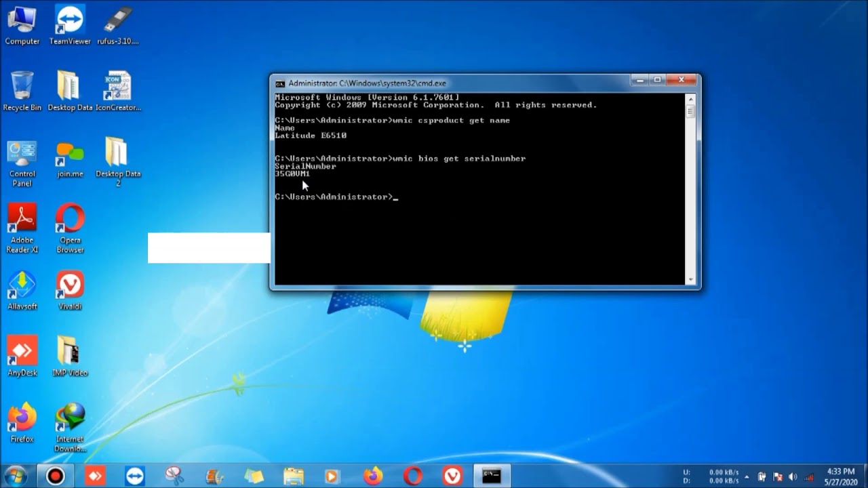Screen dimensions: 868x488
Task: Click the cmd.exe title bar text
Action: pyautogui.click(x=367, y=83)
